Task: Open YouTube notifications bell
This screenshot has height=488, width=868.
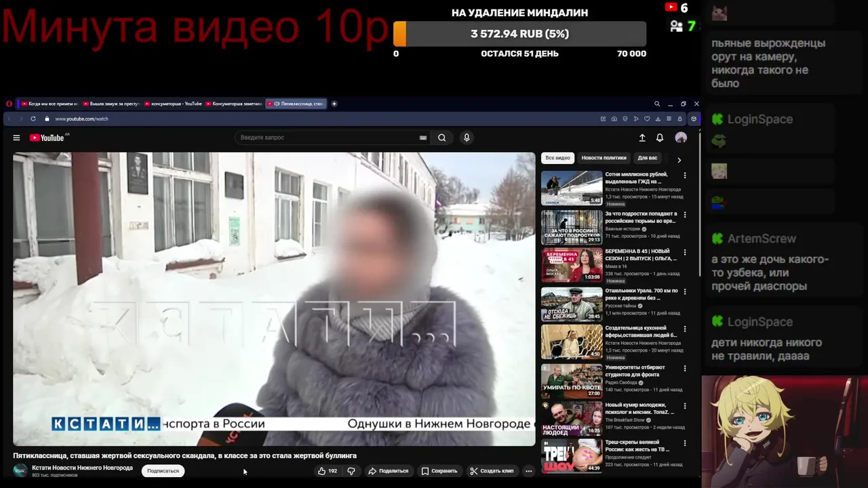Action: 660,138
